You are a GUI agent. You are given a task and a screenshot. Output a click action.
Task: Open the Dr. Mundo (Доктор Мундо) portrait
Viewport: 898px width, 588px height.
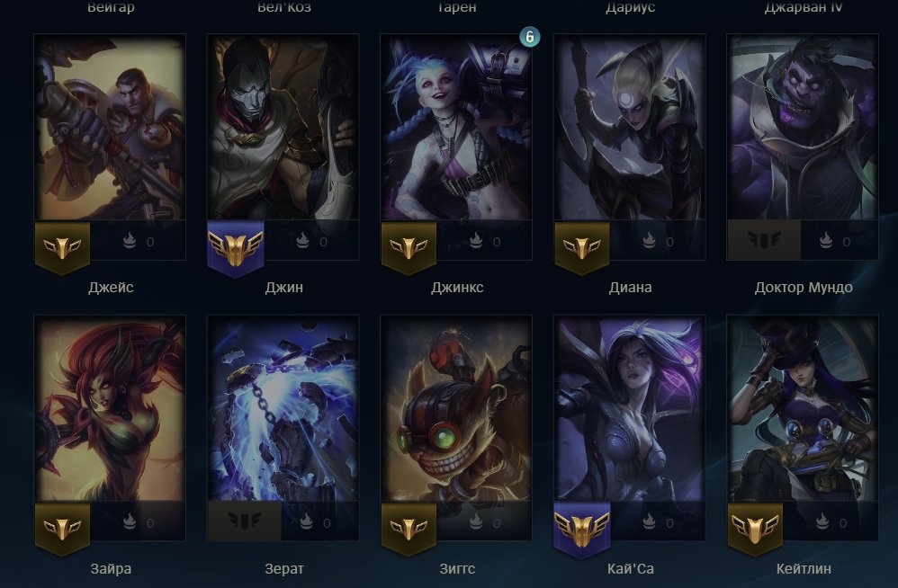click(x=803, y=129)
